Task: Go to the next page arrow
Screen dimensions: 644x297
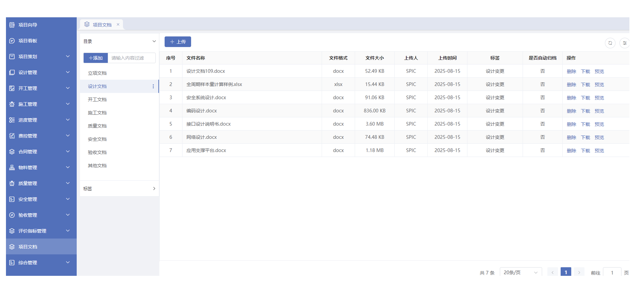Action: point(579,272)
